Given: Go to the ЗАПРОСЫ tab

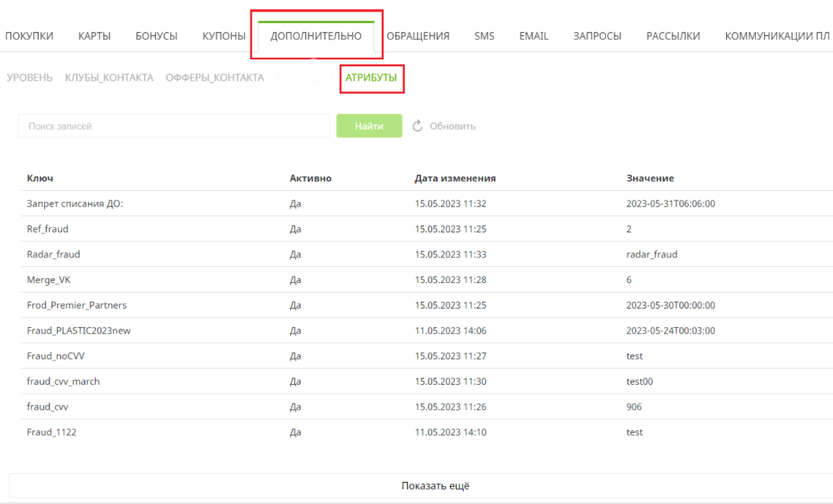Looking at the screenshot, I should tap(597, 36).
